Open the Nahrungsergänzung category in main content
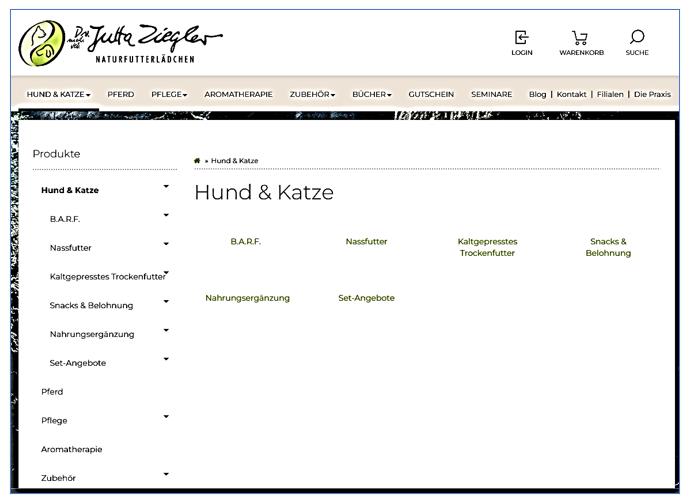The height and width of the screenshot is (501, 690). [247, 298]
